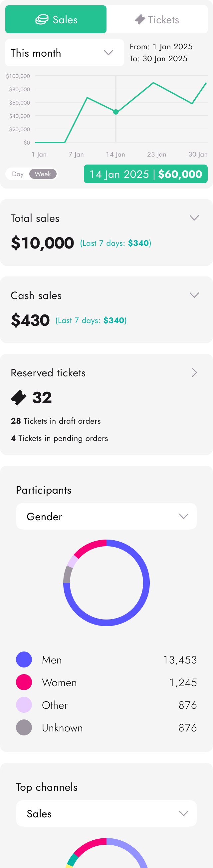Screen dimensions: 213x868
Task: Click the ticket icon on Tickets tab
Action: coord(140,20)
